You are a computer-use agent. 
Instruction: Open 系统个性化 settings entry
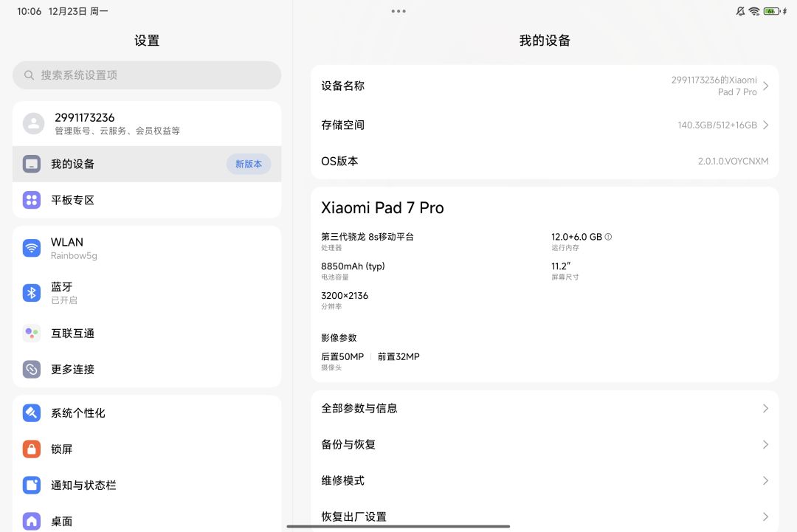[147, 413]
